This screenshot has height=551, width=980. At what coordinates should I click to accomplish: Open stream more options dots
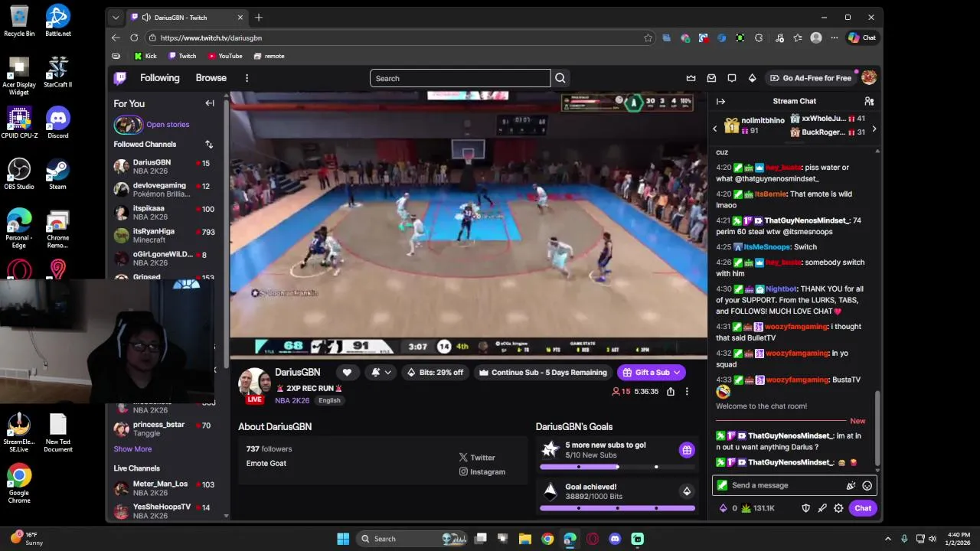pyautogui.click(x=687, y=391)
